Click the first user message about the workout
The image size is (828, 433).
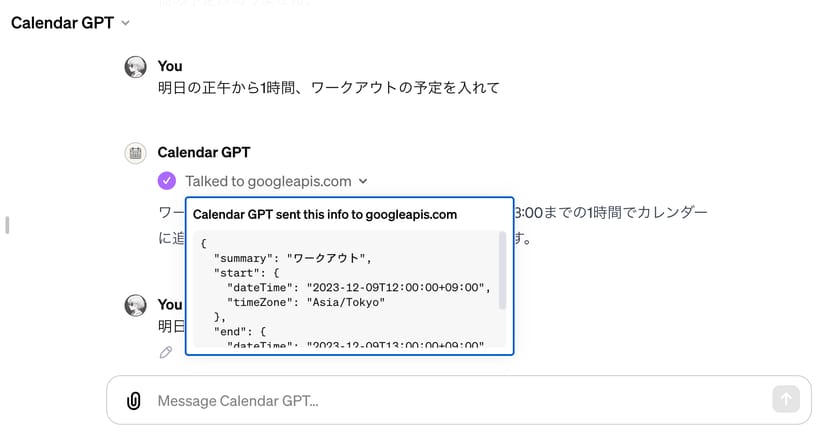pos(328,88)
